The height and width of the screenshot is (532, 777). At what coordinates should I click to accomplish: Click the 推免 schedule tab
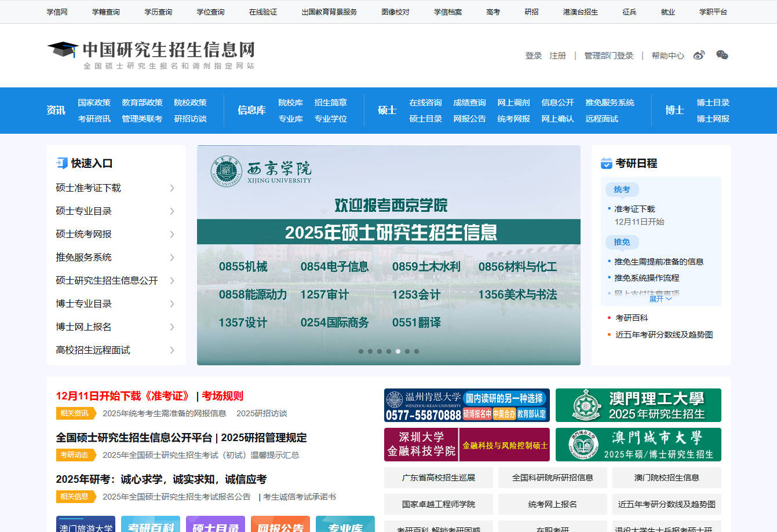[x=622, y=242]
